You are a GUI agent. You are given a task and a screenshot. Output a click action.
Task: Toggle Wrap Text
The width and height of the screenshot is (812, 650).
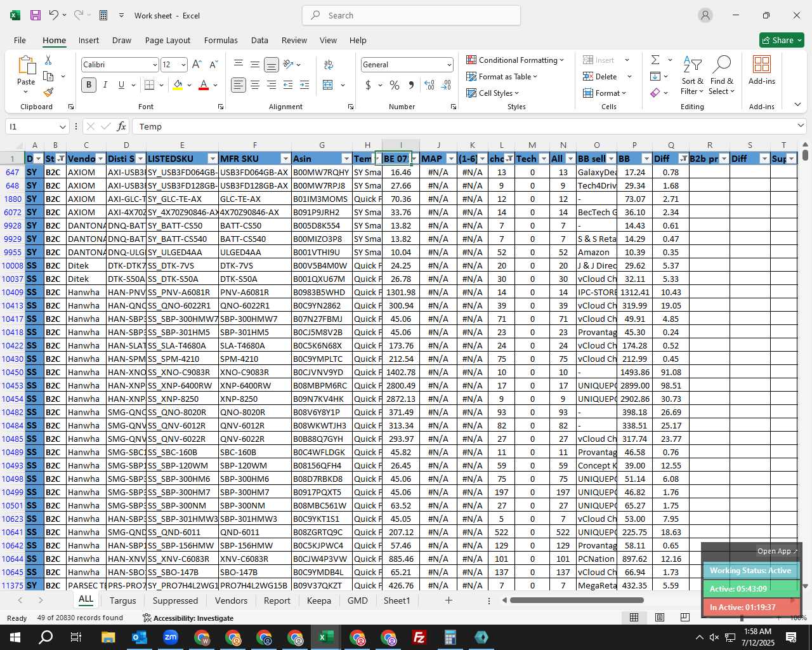click(328, 64)
